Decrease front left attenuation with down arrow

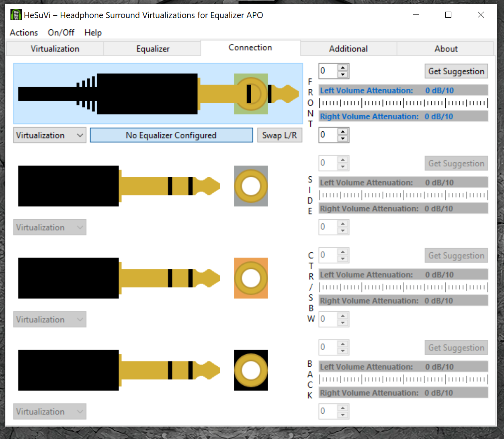click(x=343, y=75)
